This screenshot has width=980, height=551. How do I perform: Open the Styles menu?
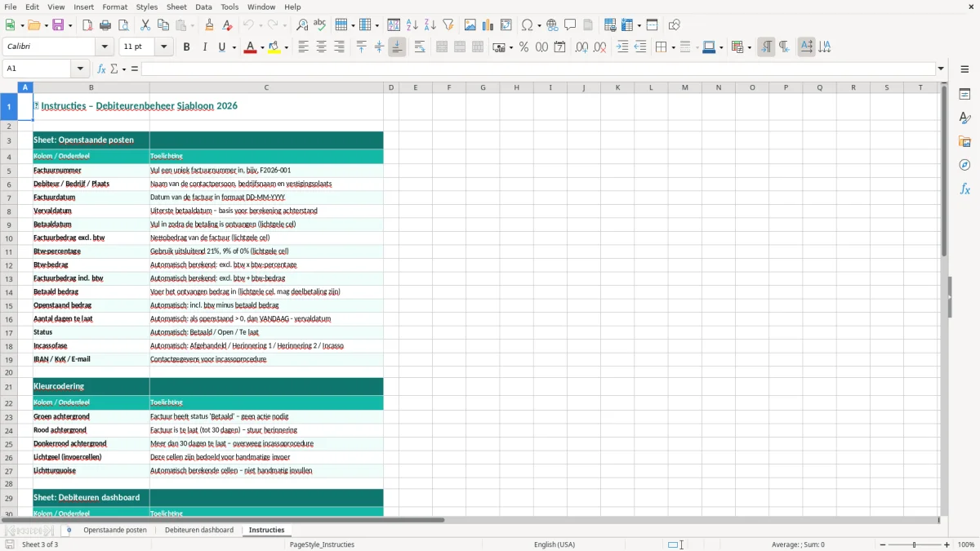(147, 7)
